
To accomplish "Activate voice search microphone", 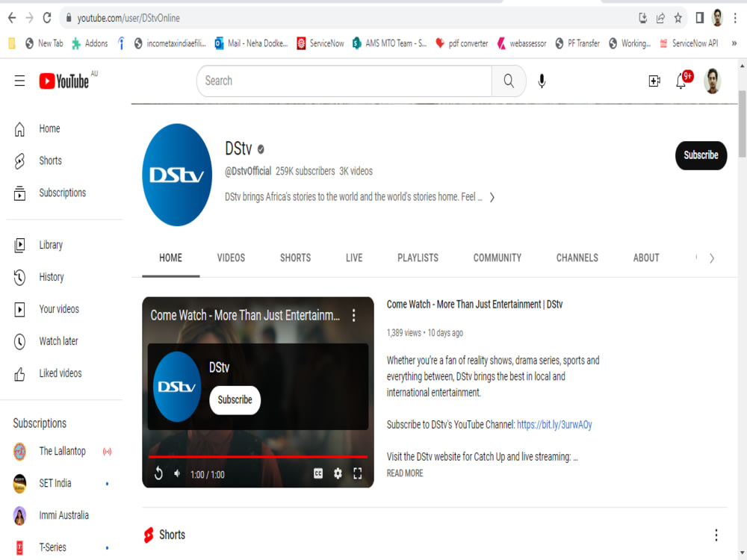I will click(542, 81).
